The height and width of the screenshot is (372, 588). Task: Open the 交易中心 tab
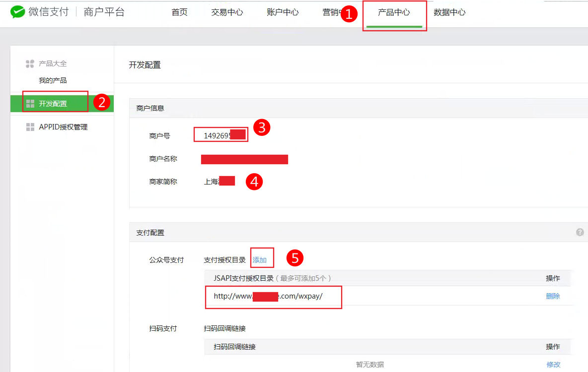[227, 12]
